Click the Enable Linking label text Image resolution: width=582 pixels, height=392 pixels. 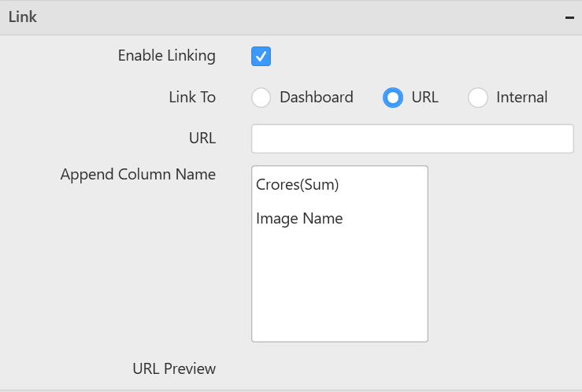(166, 56)
